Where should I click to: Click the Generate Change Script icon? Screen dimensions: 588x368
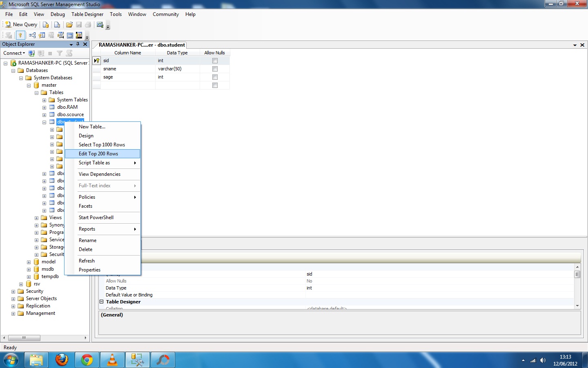click(9, 35)
